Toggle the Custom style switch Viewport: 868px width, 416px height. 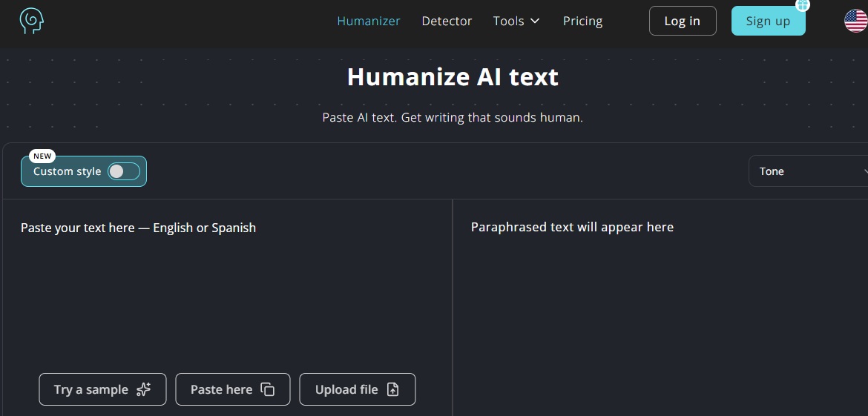pyautogui.click(x=124, y=171)
